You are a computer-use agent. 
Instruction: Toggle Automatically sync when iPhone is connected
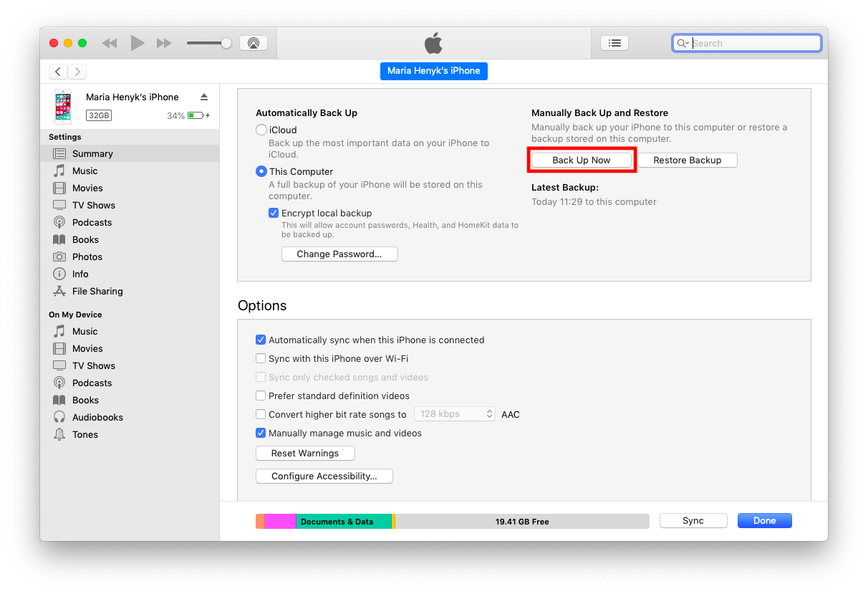point(261,340)
